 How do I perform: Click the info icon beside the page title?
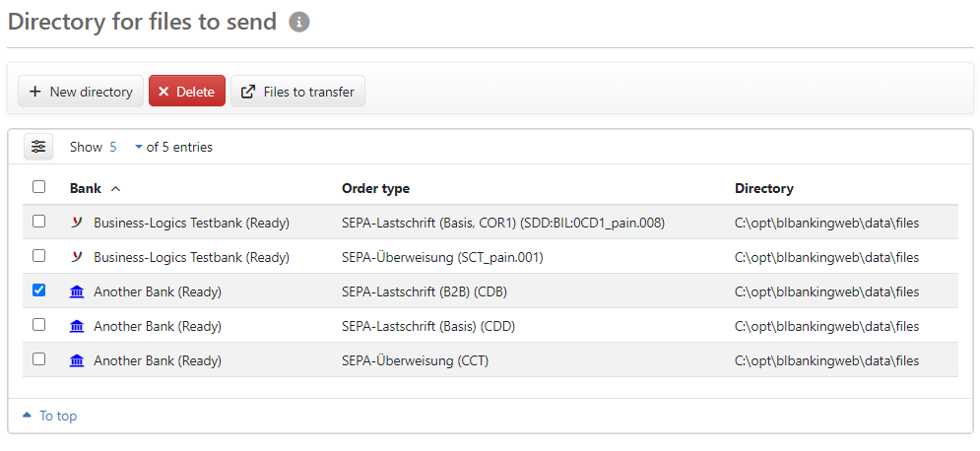pyautogui.click(x=299, y=23)
